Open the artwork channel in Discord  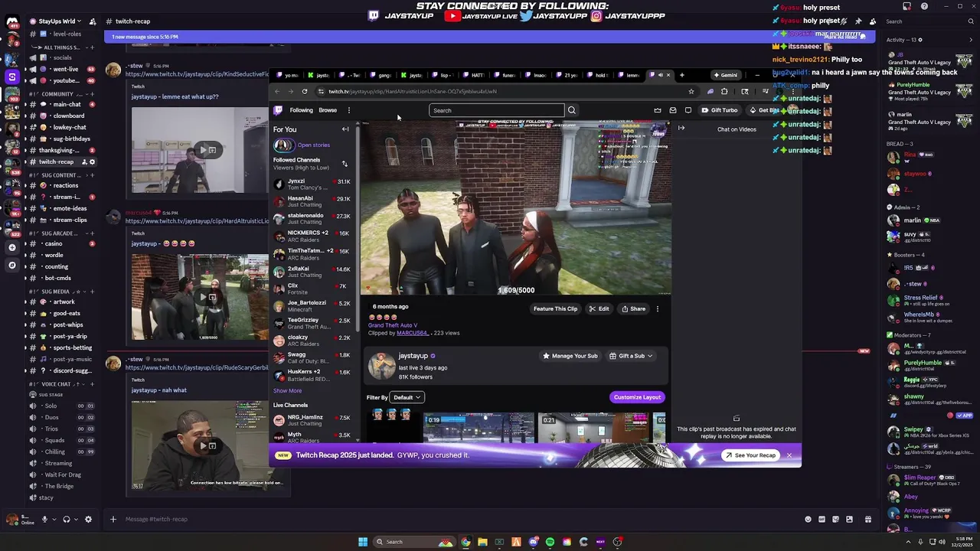pyautogui.click(x=61, y=302)
